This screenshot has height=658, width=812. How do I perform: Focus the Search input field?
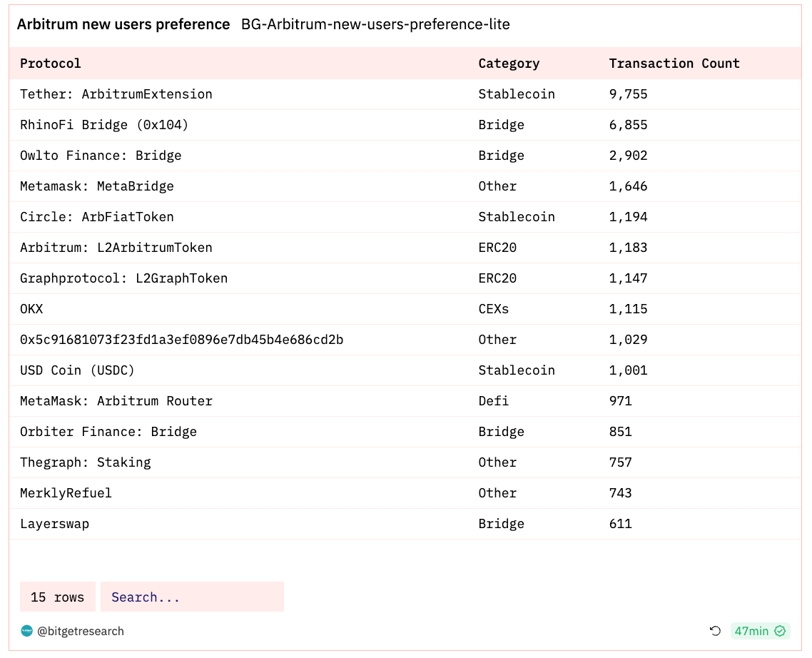(x=192, y=597)
